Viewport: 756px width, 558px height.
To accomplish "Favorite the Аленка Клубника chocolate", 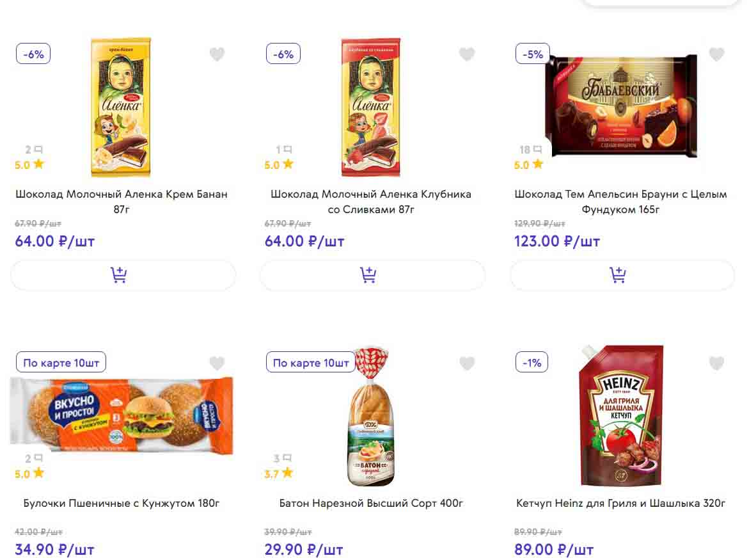I will click(x=467, y=54).
